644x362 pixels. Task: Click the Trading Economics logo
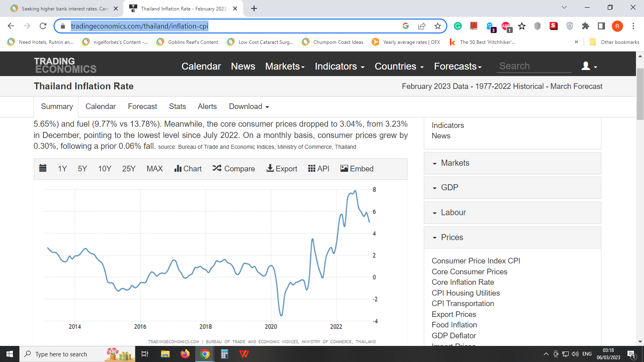click(65, 65)
